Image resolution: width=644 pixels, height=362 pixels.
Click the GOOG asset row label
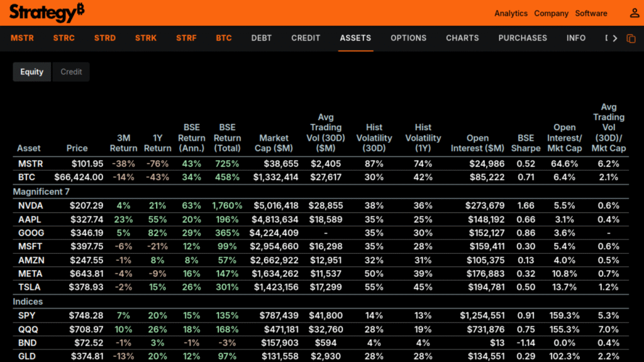point(31,233)
